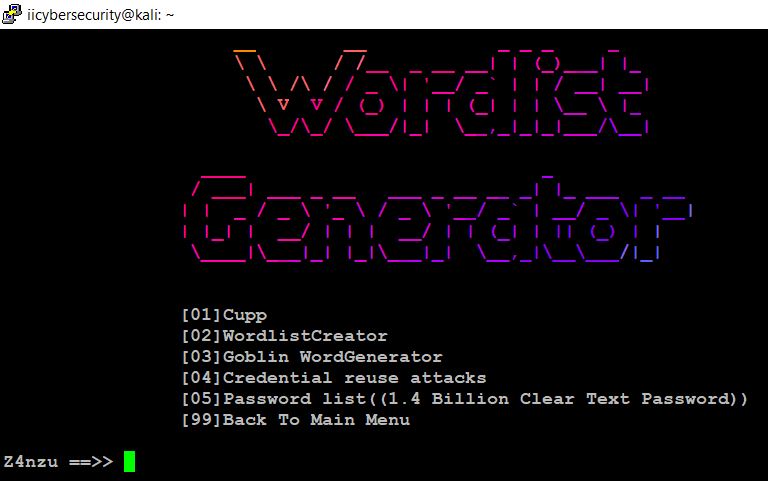This screenshot has height=481, width=768.
Task: Click the Generator ASCII art banner
Action: [438, 219]
